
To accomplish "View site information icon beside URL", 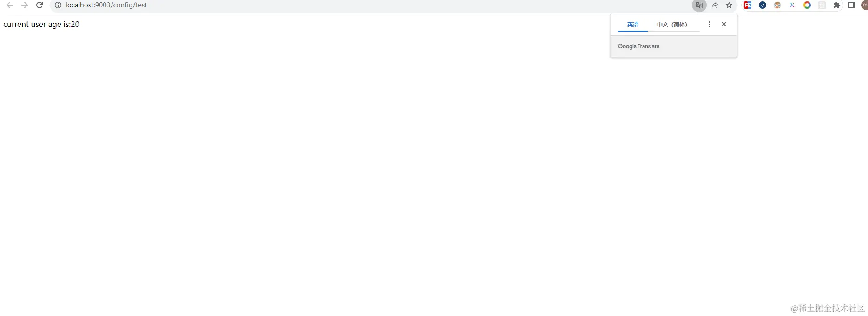I will (x=58, y=5).
